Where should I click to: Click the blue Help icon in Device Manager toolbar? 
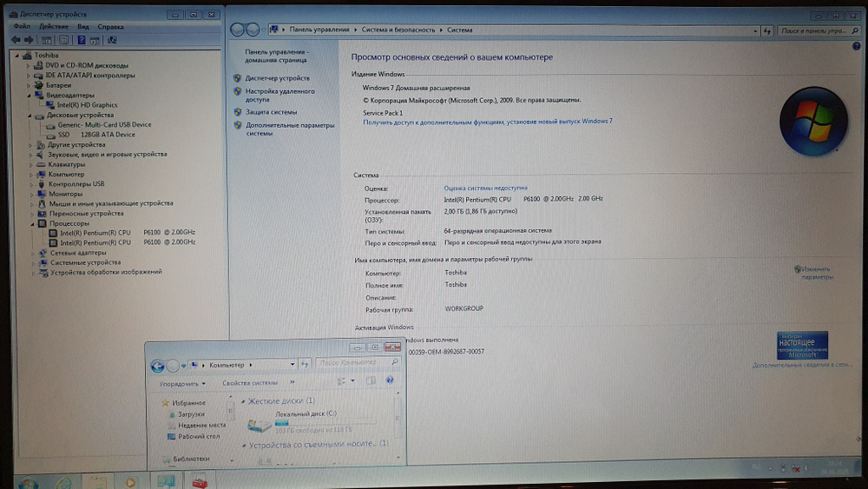coord(82,40)
